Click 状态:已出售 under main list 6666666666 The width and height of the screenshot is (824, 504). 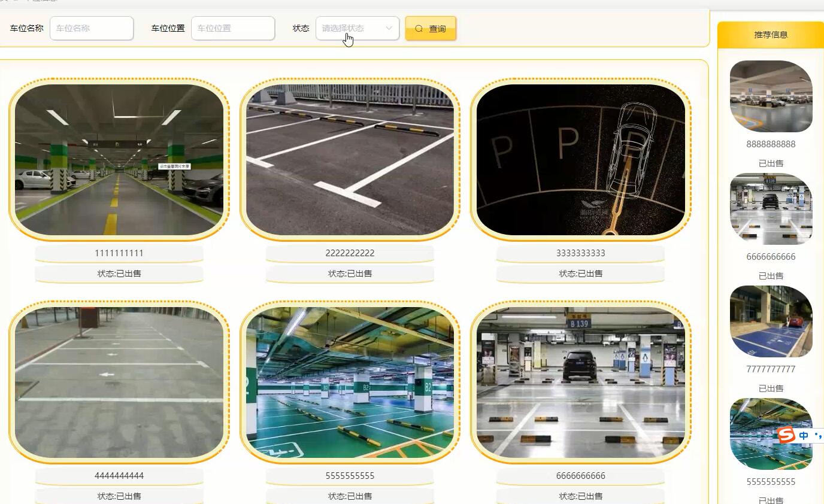581,496
